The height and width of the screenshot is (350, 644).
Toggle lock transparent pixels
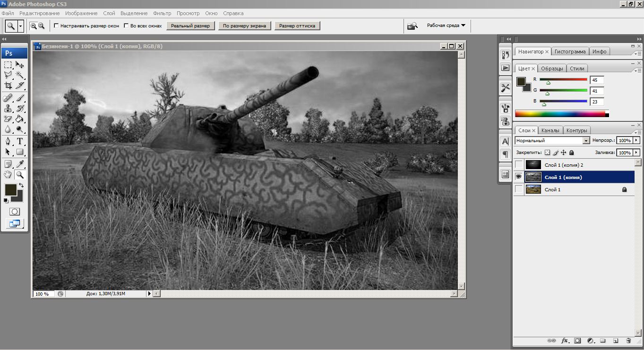coord(547,153)
